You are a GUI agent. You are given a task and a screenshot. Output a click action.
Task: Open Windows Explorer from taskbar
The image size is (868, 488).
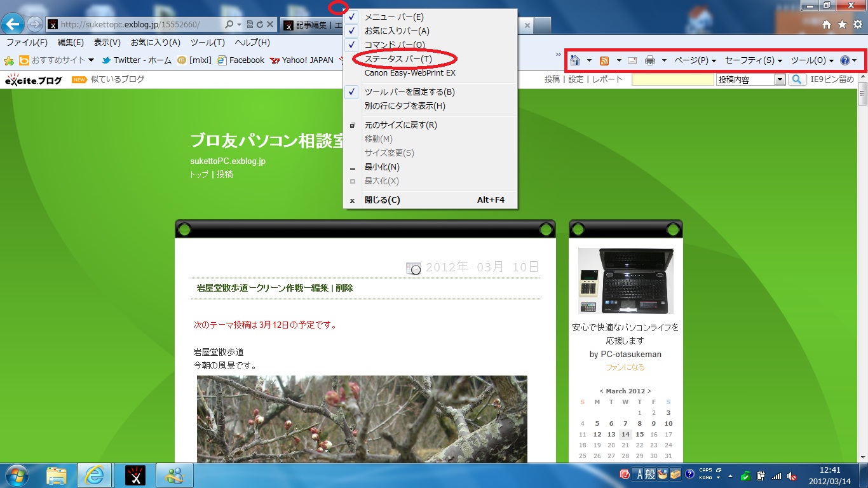[x=57, y=475]
